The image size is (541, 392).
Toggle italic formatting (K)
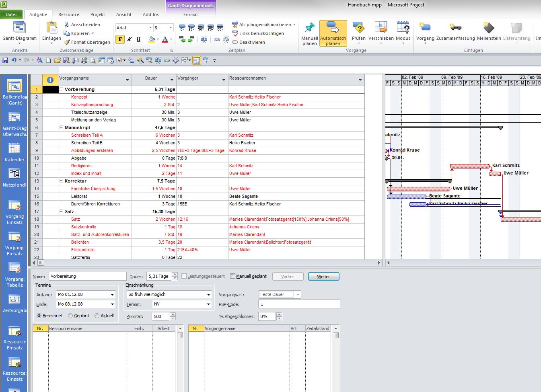click(129, 39)
